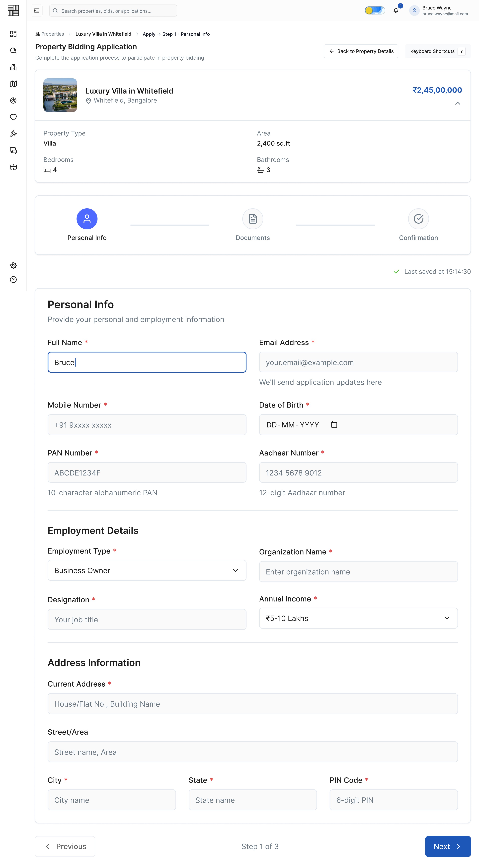
Task: Collapse the property details card chevron
Action: pos(458,104)
